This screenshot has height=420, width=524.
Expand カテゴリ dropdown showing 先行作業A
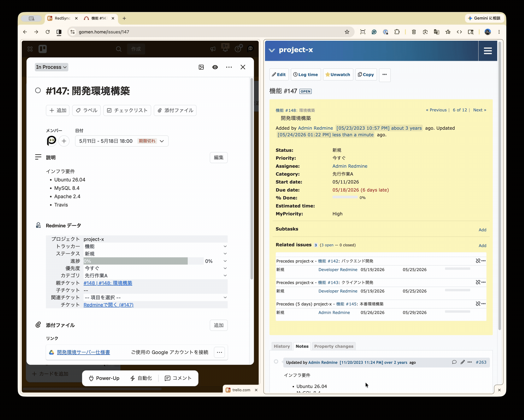(x=156, y=276)
